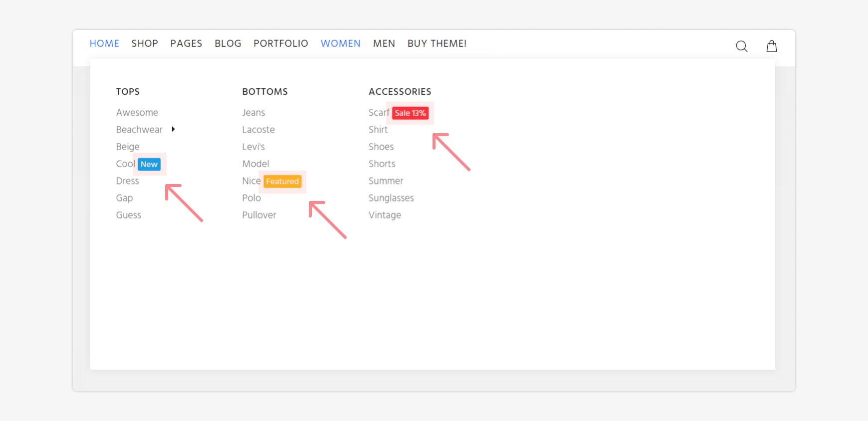868x421 pixels.
Task: Select Awesome under Tops
Action: 137,113
